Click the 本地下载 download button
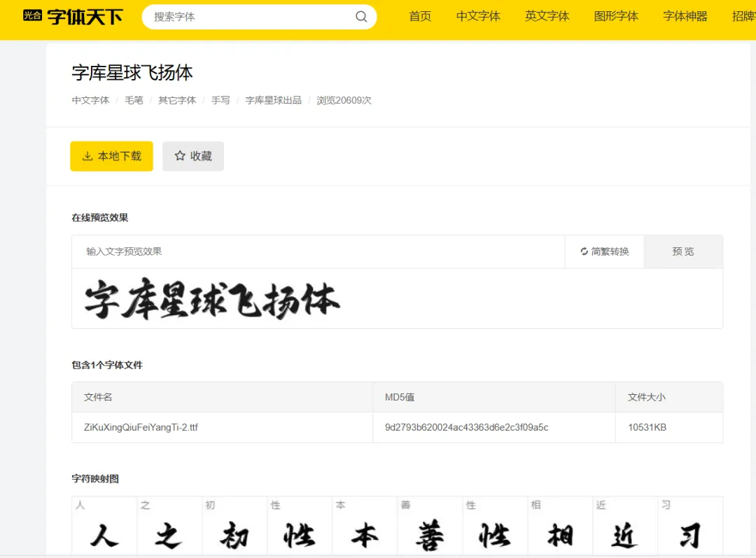The width and height of the screenshot is (756, 558). [x=112, y=156]
